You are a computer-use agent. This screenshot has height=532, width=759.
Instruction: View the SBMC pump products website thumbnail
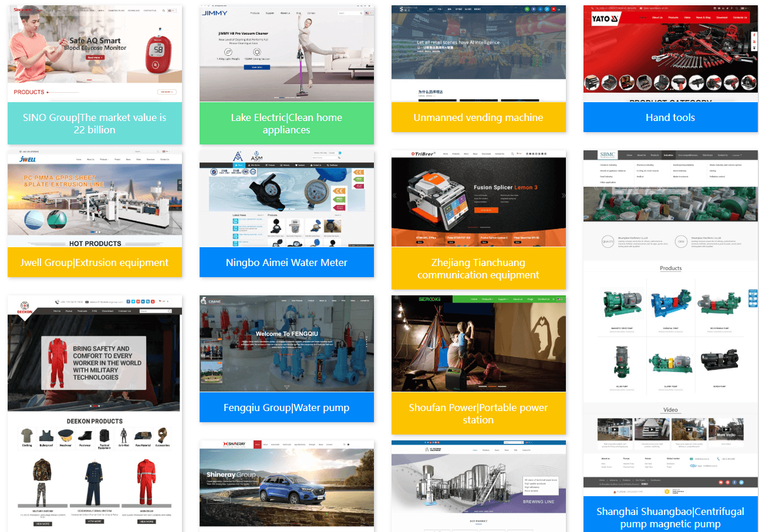[x=670, y=324]
